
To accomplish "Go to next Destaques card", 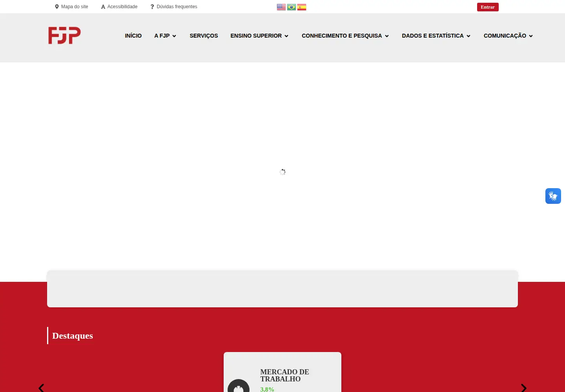I will [x=524, y=388].
